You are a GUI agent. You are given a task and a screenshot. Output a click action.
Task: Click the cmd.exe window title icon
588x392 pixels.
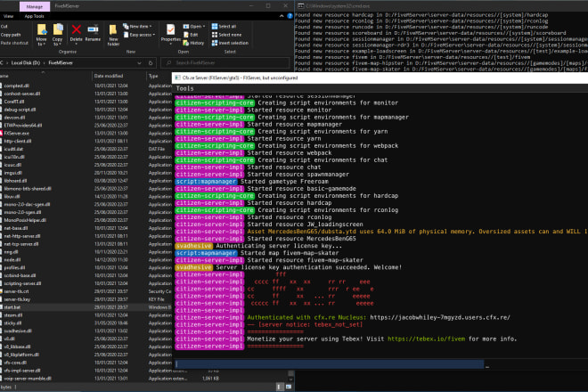coord(300,6)
